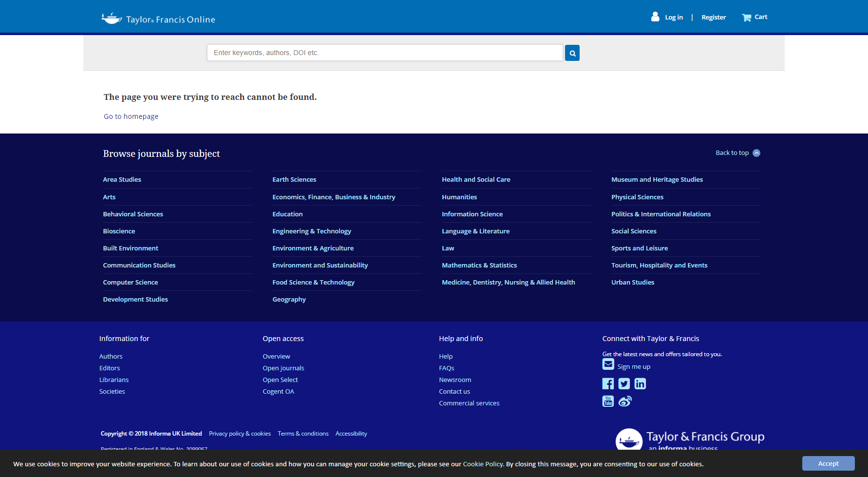Open Economics, Finance, Business & Industry
This screenshot has height=477, width=868.
click(334, 197)
